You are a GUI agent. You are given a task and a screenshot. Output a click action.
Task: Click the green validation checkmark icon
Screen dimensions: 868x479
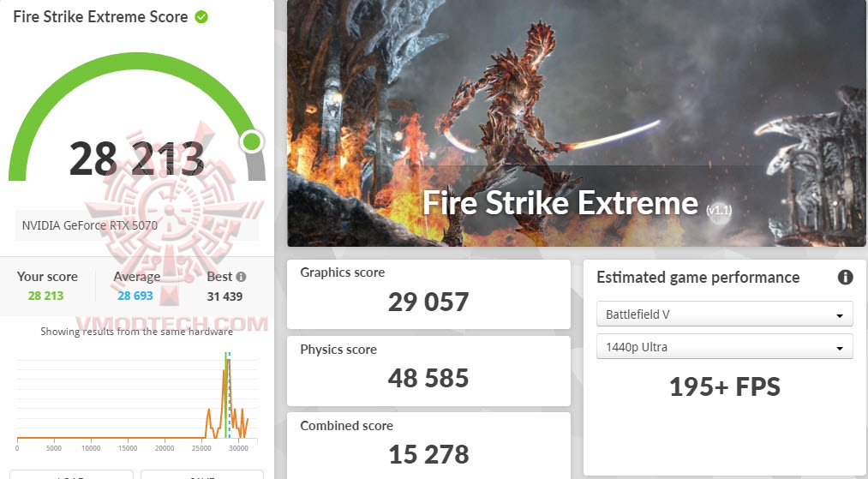pyautogui.click(x=201, y=17)
